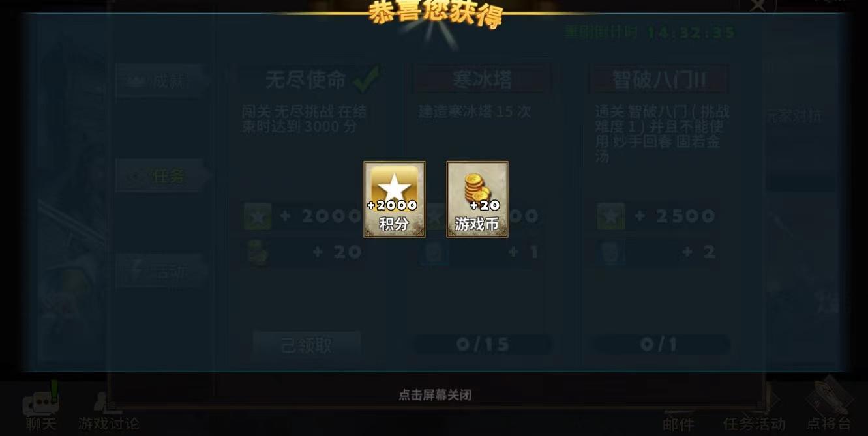
Task: Click the green star icon beside +2500
Action: click(611, 216)
